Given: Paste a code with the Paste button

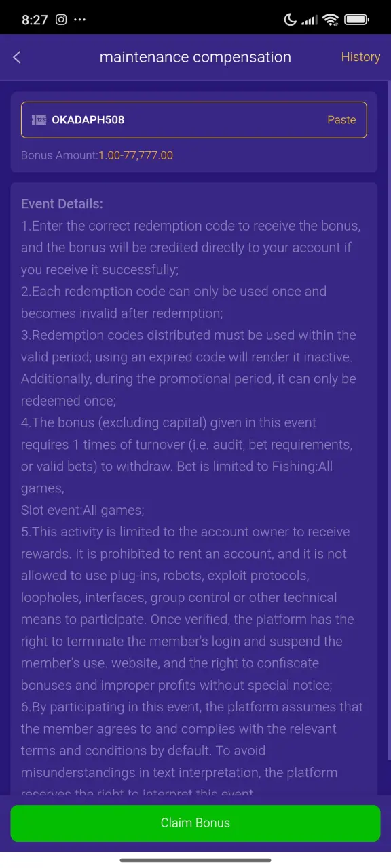Looking at the screenshot, I should tap(341, 120).
